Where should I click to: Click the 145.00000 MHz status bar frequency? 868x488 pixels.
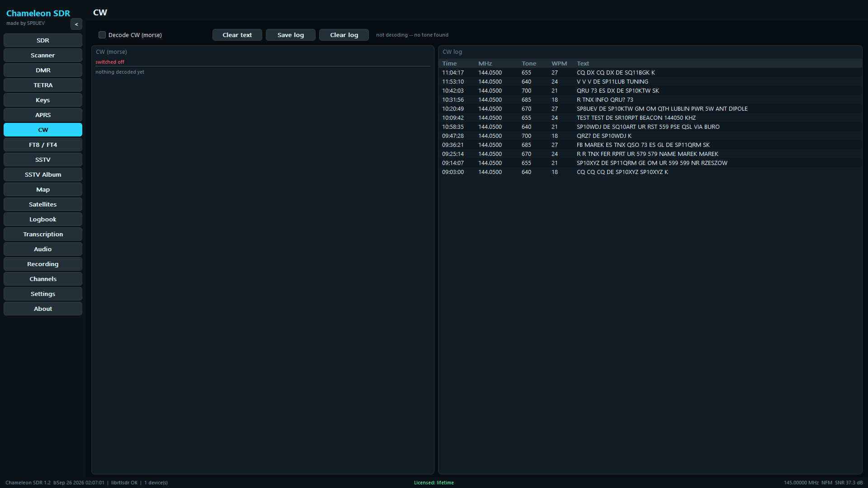(x=801, y=483)
